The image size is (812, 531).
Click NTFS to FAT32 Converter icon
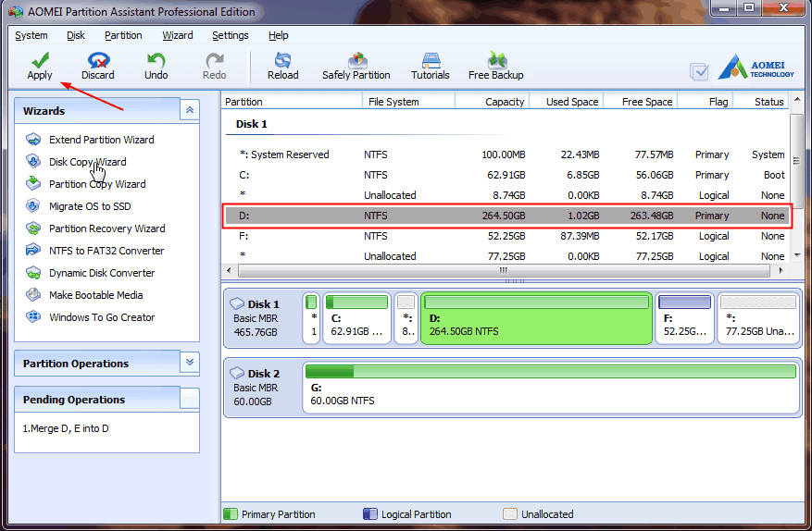coord(33,250)
